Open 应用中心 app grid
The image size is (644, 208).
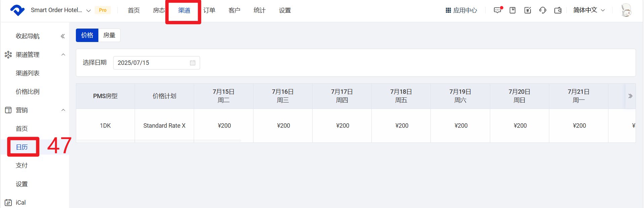[x=461, y=10]
